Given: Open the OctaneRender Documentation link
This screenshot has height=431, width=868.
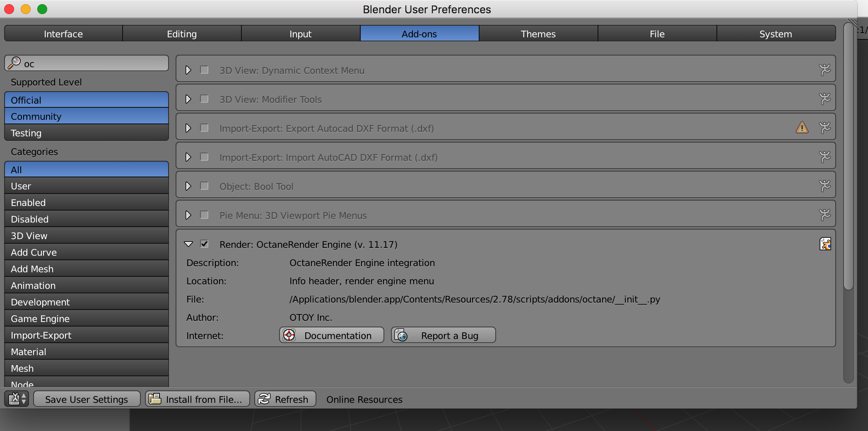Looking at the screenshot, I should 332,335.
